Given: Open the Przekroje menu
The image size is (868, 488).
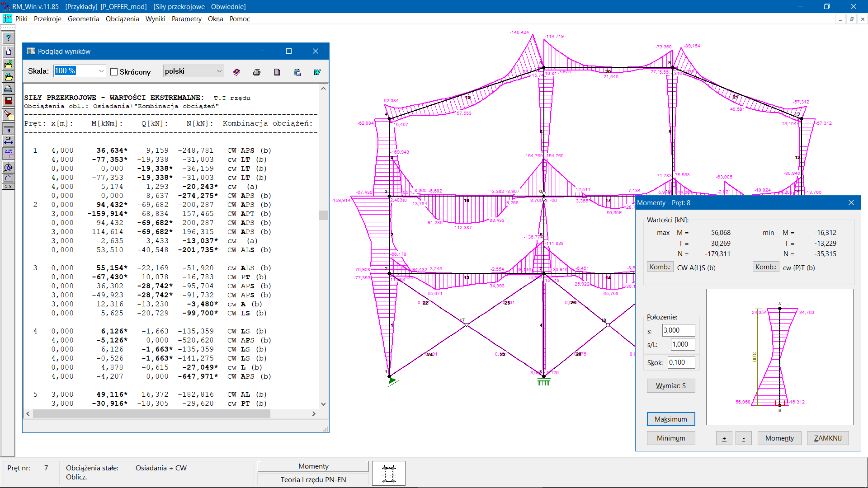Looking at the screenshot, I should pos(47,19).
